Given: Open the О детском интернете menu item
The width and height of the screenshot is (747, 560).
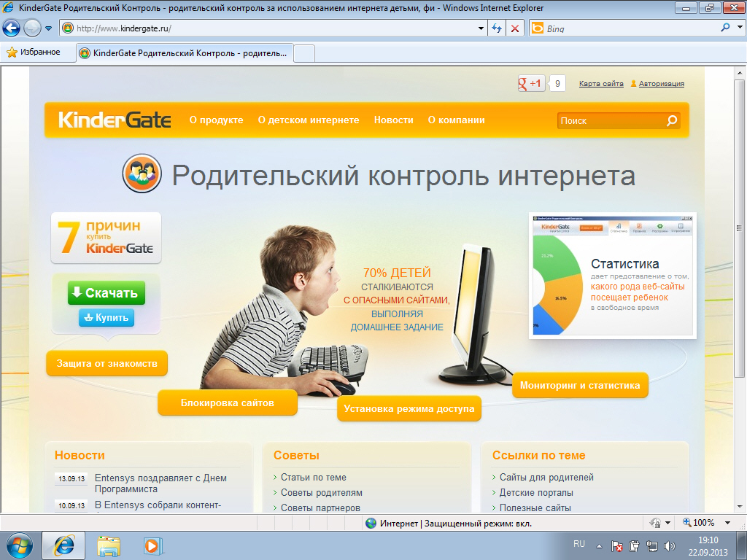Looking at the screenshot, I should click(309, 120).
